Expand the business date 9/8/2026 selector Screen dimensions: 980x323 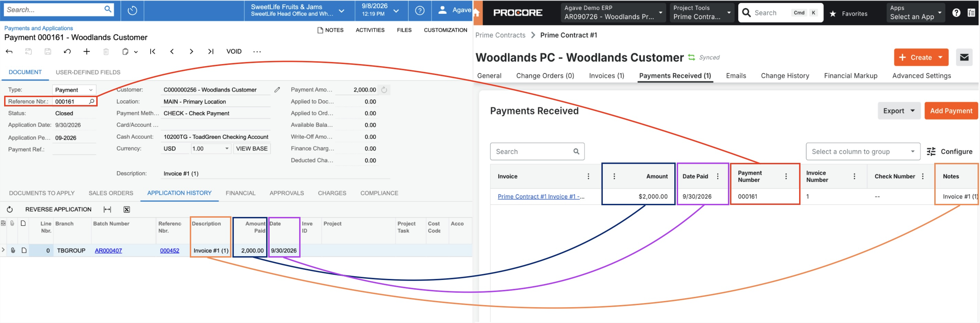[x=396, y=11]
